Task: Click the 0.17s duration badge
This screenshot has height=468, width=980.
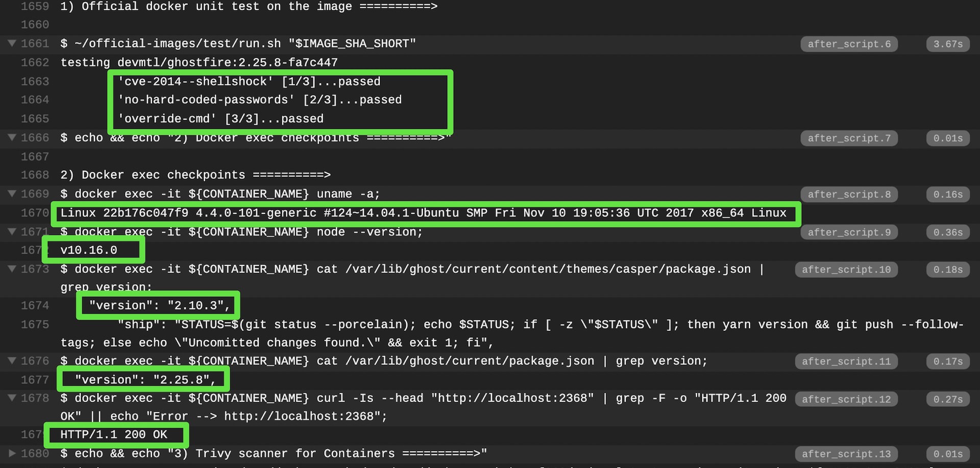Action: tap(948, 361)
